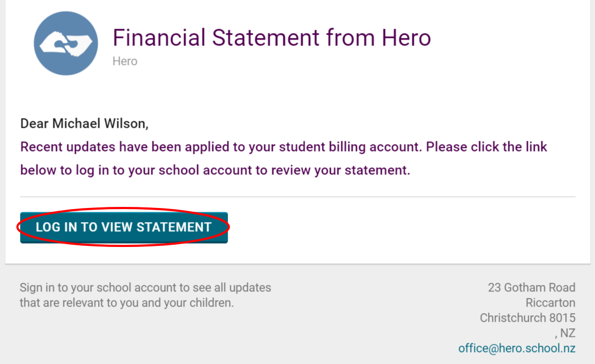Click the name "Michael Wilson" in the greeting
Image resolution: width=595 pixels, height=364 pixels.
(99, 123)
